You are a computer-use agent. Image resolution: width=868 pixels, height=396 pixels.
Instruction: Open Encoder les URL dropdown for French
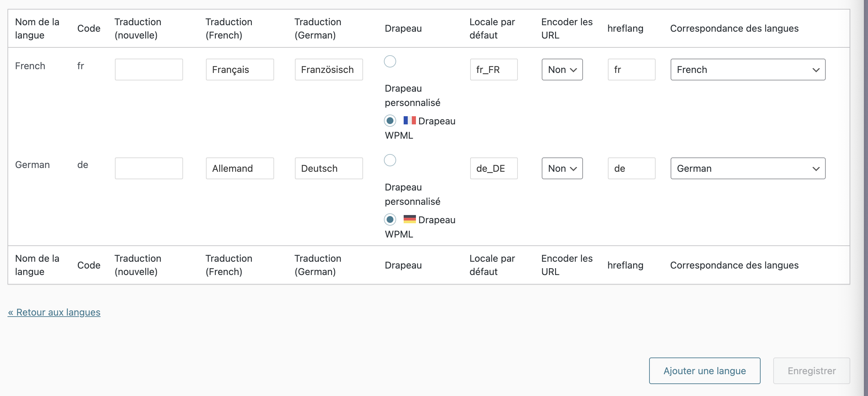click(562, 70)
